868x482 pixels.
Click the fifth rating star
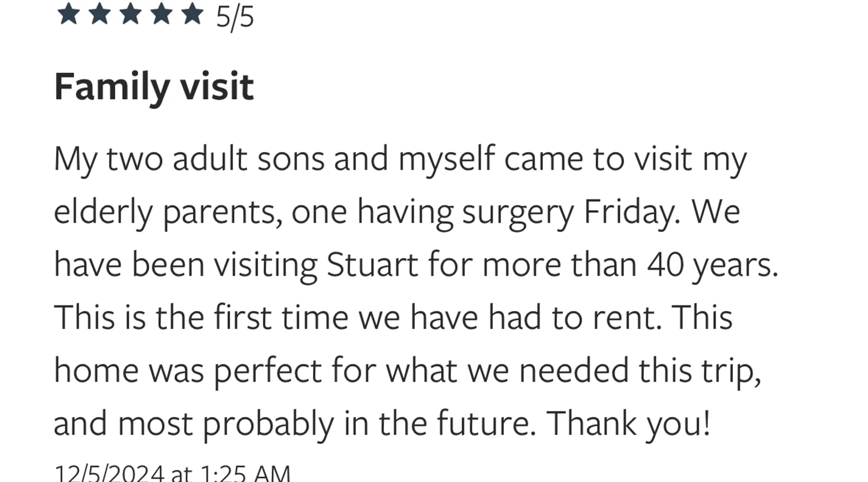(192, 13)
